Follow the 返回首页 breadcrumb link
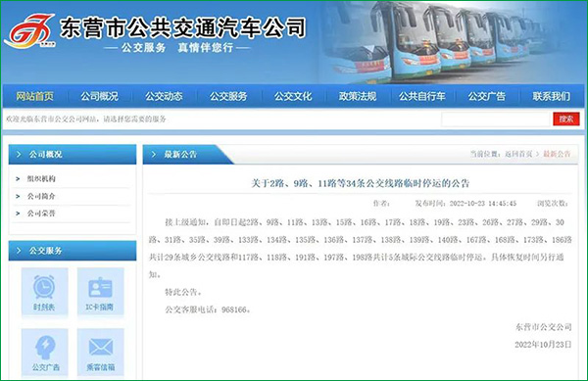Image resolution: width=588 pixels, height=381 pixels. tap(518, 154)
